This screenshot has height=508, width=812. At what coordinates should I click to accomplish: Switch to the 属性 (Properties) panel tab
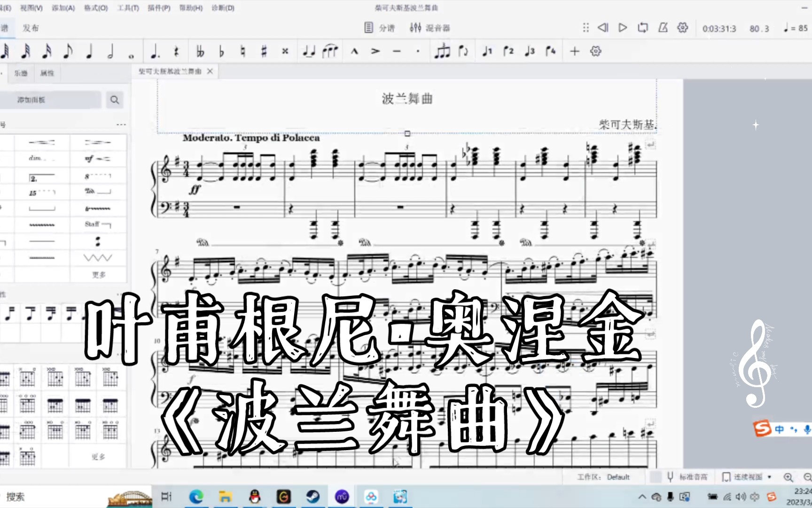(47, 73)
